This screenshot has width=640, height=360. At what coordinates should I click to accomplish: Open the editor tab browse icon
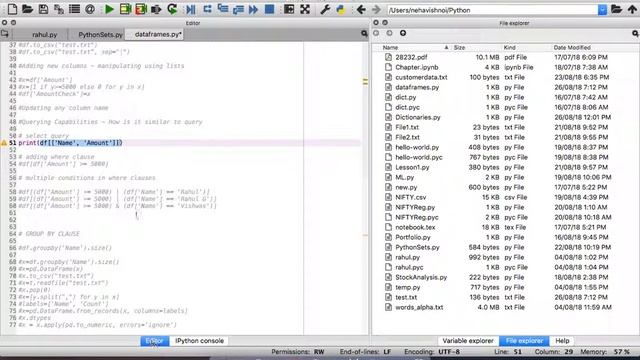(5, 34)
